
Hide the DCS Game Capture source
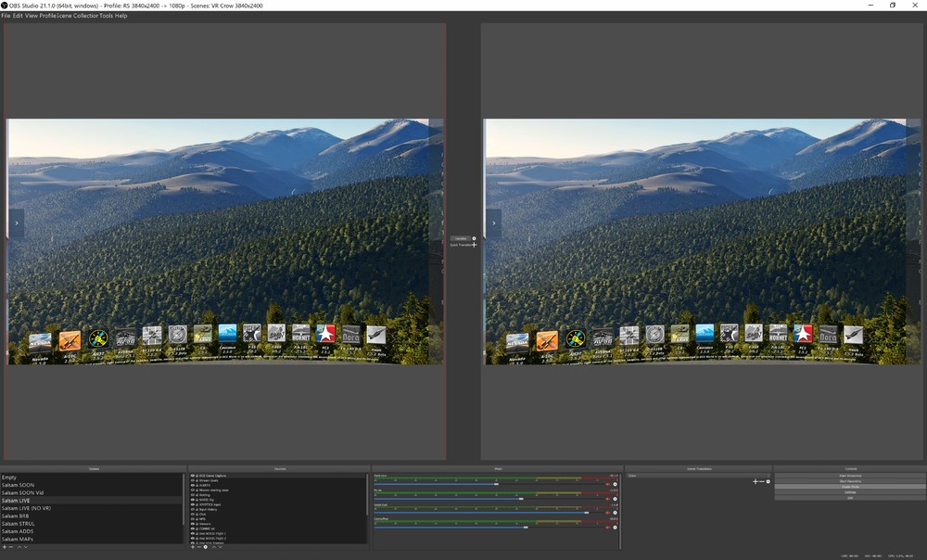click(193, 476)
